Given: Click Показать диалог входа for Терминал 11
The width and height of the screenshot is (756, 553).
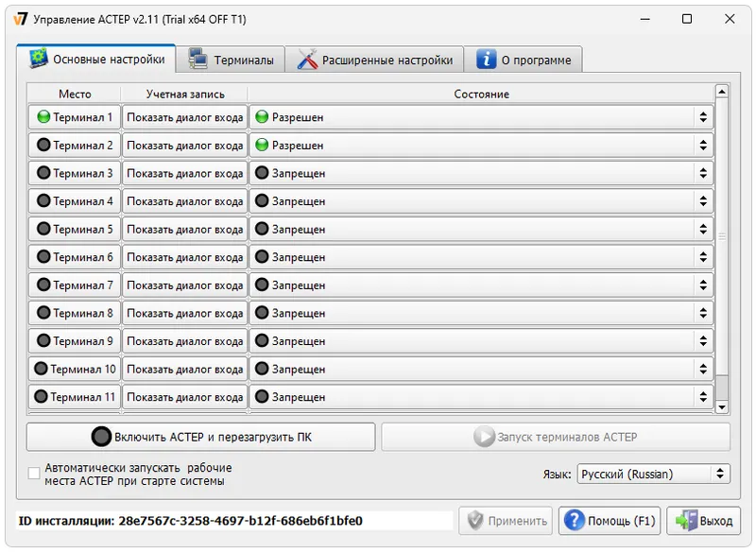Looking at the screenshot, I should pos(184,396).
